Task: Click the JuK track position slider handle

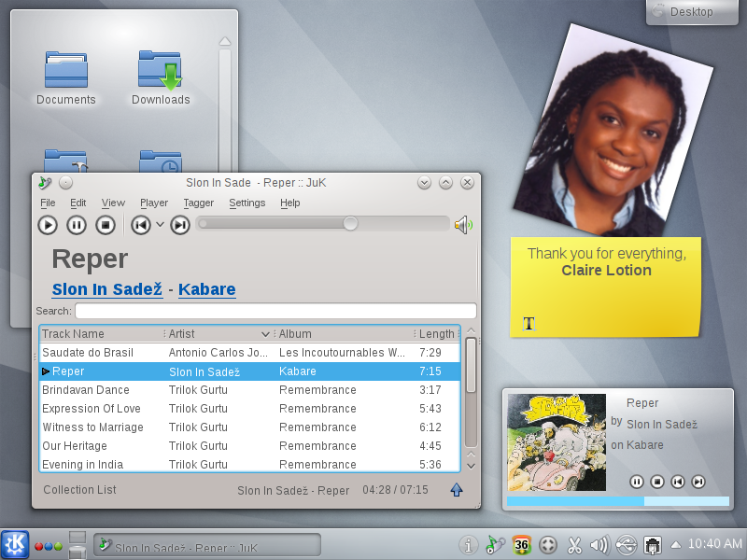Action: click(x=350, y=223)
